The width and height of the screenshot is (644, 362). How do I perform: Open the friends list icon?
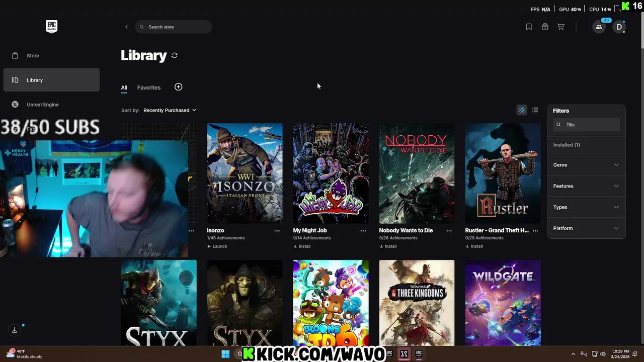599,27
